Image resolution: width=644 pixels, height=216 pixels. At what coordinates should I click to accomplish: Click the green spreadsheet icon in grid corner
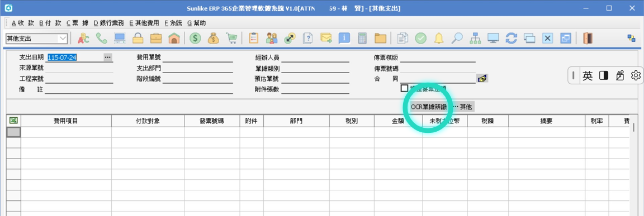click(13, 121)
